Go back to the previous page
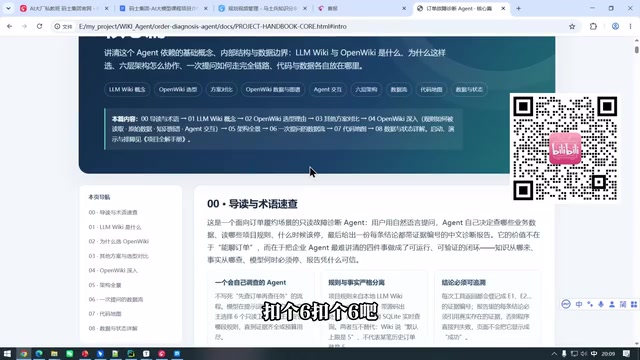The image size is (640, 360). click(x=9, y=26)
